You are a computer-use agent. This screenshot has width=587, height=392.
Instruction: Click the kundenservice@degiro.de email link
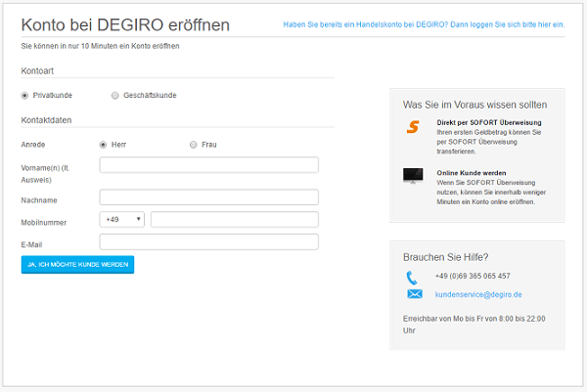tap(478, 295)
